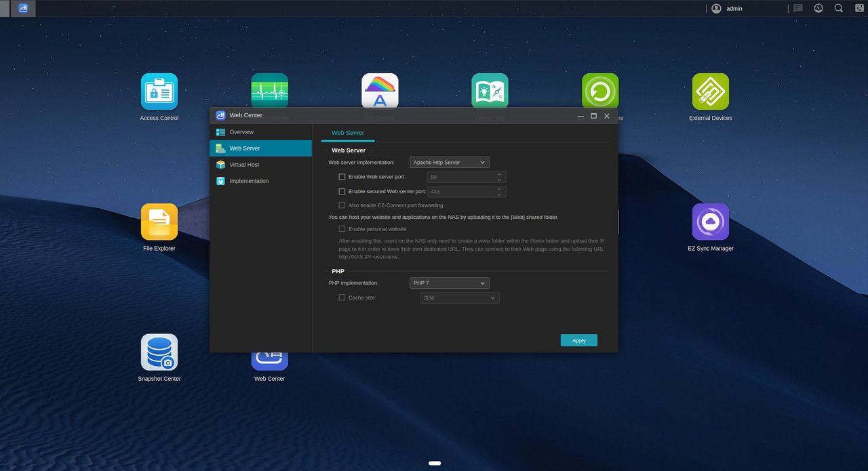Open the search magnifier in top bar
This screenshot has height=471, width=868.
tap(839, 8)
